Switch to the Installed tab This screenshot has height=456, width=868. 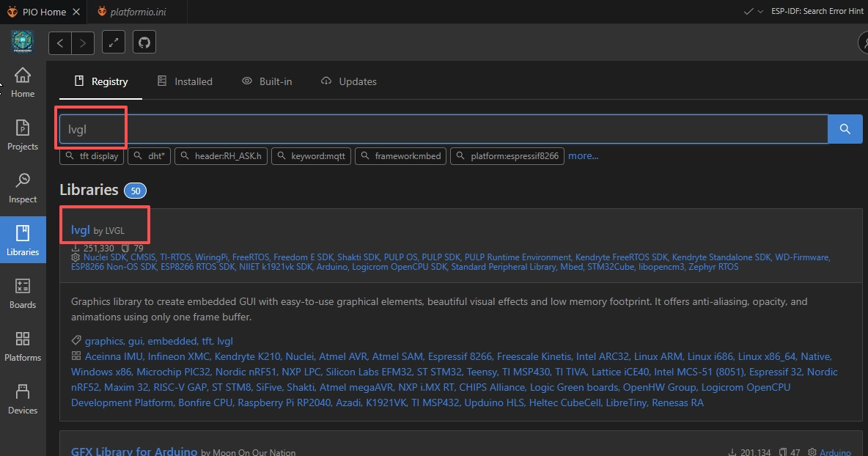click(185, 81)
